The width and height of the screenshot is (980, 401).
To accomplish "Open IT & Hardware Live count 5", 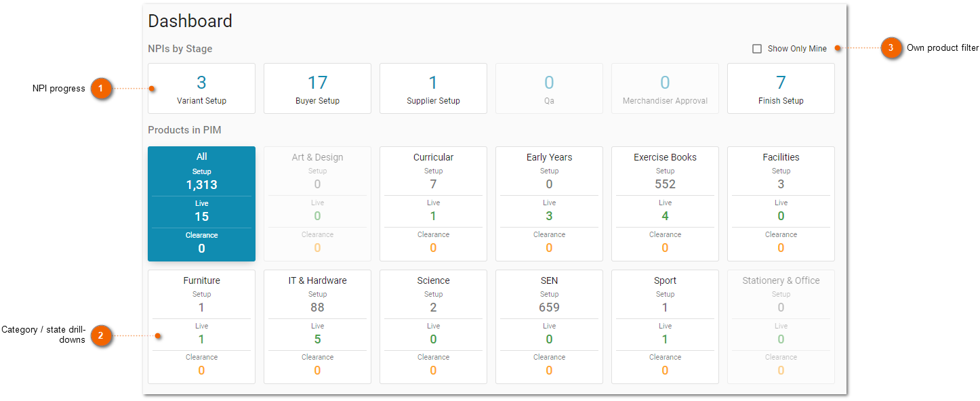I will [x=317, y=334].
